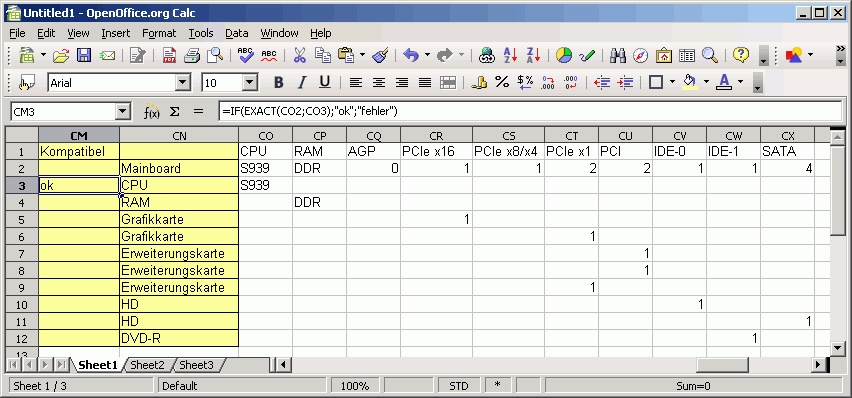The image size is (852, 398).
Task: Insert a chart
Action: [564, 55]
